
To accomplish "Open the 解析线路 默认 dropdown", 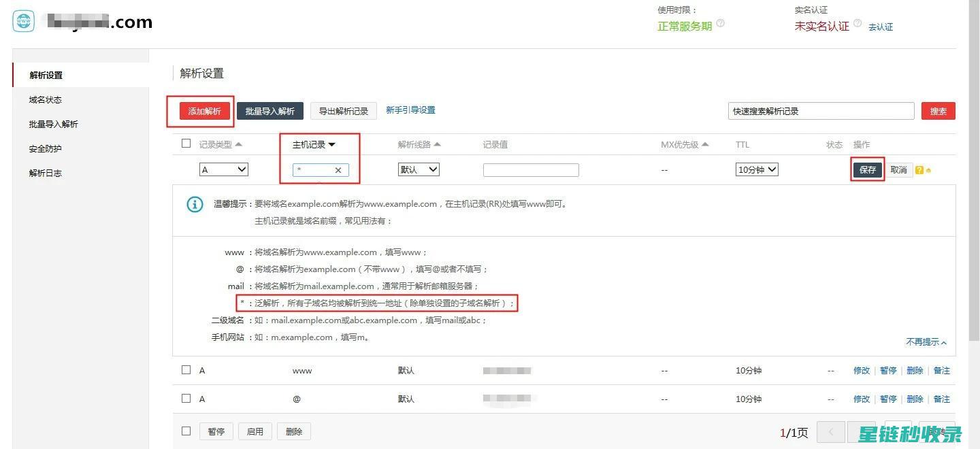I will (419, 169).
